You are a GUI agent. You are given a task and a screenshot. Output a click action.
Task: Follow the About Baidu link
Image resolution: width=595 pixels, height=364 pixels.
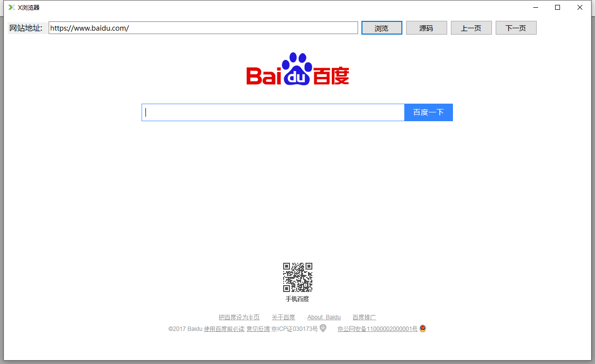(324, 317)
